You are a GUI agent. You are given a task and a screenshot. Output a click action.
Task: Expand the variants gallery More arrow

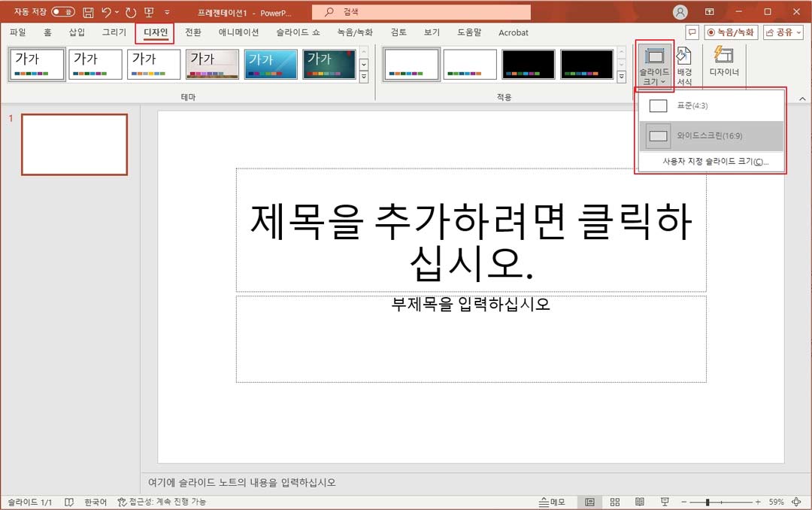622,76
